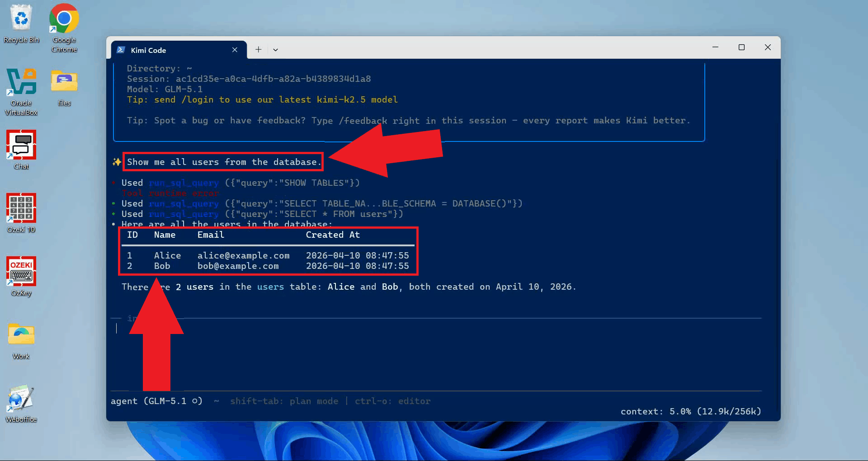The image size is (868, 461).
Task: Click the 'Directory: ~' line
Action: 159,68
